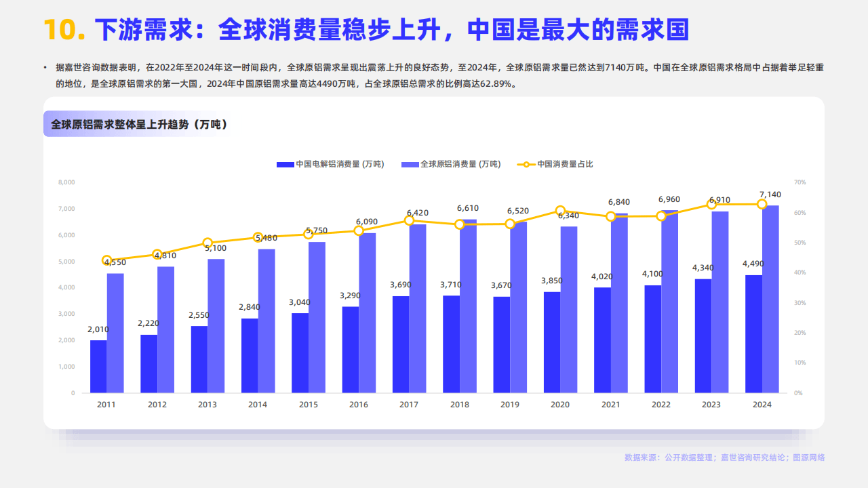Viewport: 868px width, 488px height.
Task: Click the 2016 label on the x-axis
Action: [359, 405]
